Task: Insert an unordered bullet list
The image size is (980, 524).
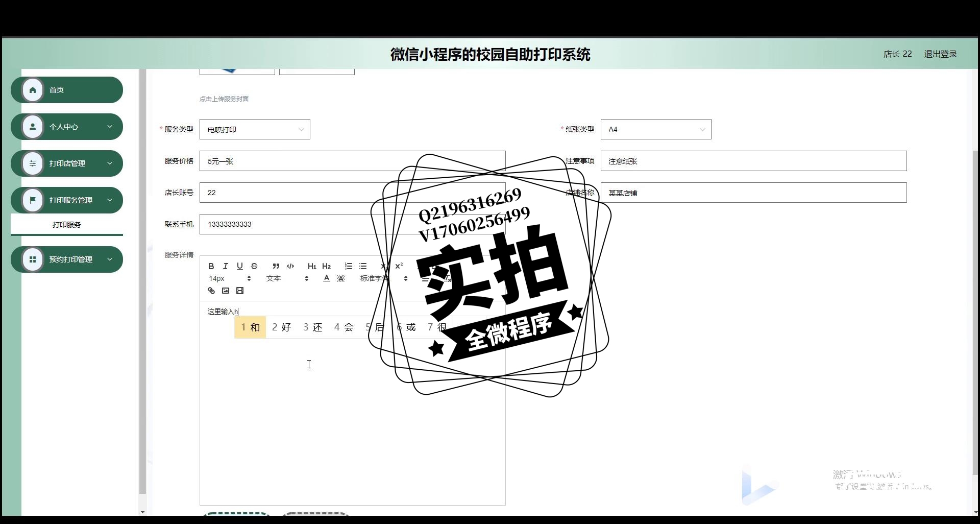Action: [363, 266]
